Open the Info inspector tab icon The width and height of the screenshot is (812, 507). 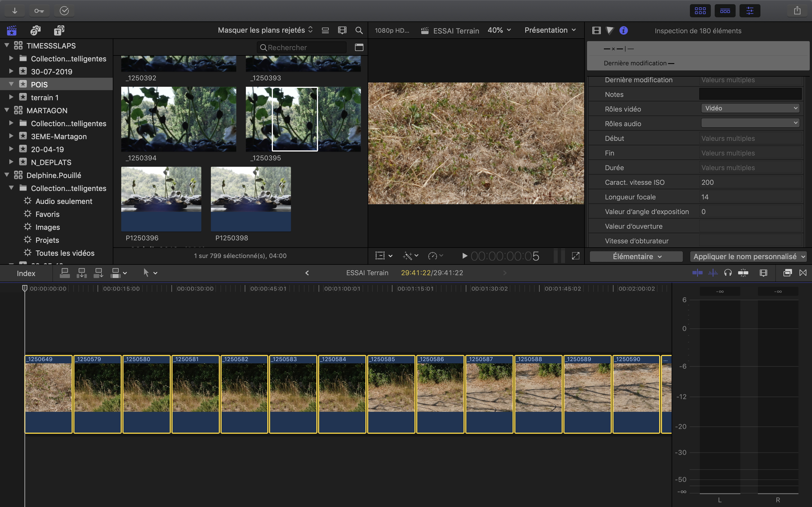(623, 30)
